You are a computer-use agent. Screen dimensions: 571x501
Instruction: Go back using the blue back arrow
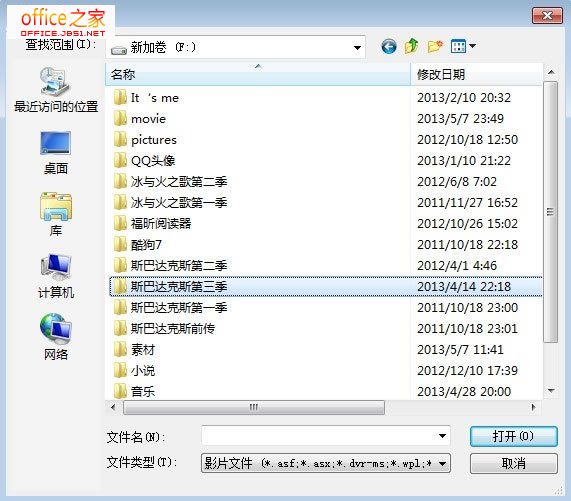389,47
